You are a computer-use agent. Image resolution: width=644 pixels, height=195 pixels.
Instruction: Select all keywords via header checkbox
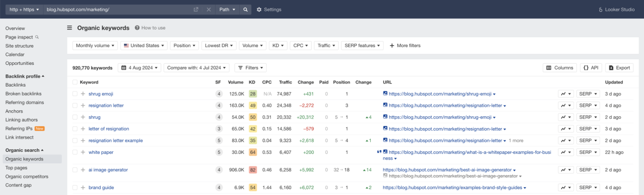75,82
